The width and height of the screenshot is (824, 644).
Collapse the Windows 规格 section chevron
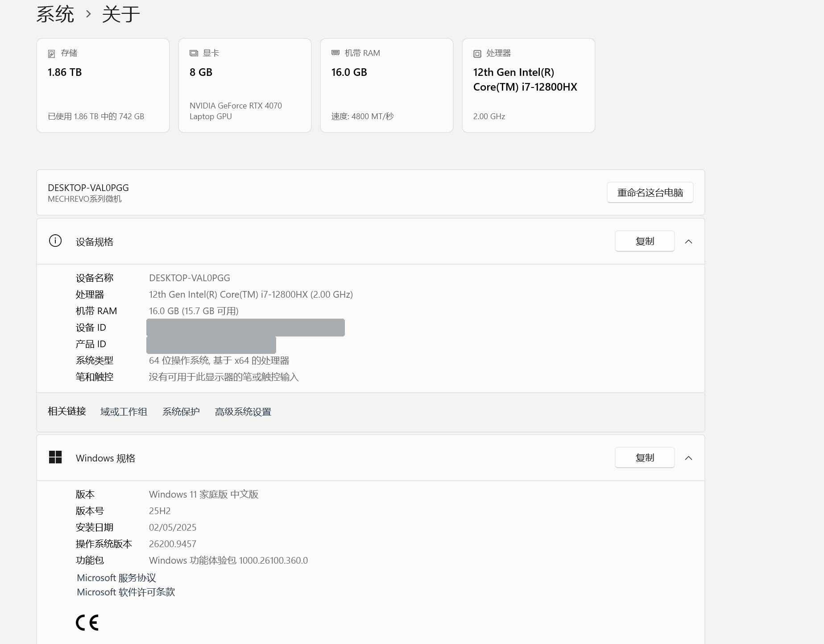pyautogui.click(x=688, y=458)
